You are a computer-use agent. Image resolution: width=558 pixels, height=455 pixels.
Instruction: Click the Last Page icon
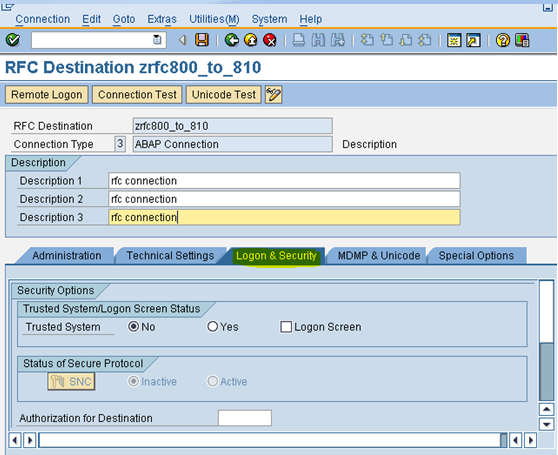425,40
